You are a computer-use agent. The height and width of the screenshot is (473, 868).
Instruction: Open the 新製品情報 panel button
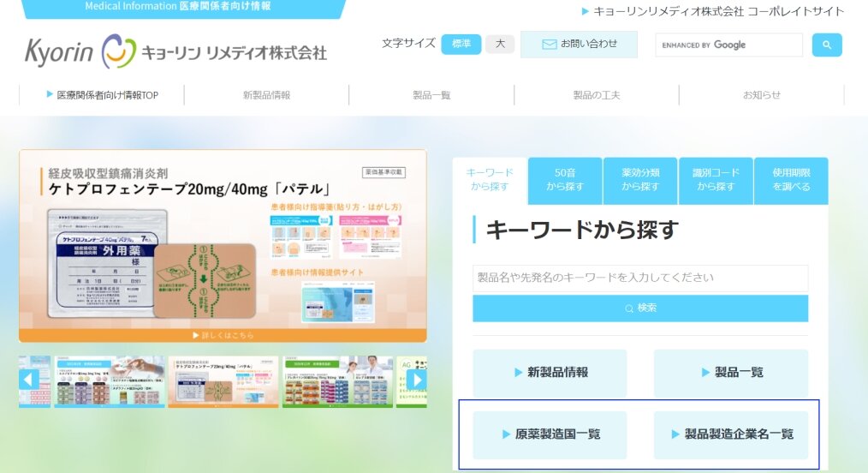pos(550,372)
